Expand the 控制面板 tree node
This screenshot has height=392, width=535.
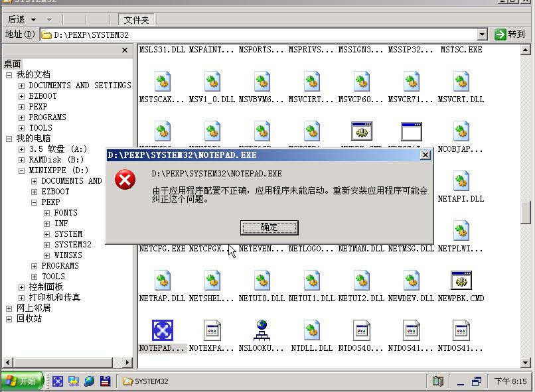click(21, 287)
